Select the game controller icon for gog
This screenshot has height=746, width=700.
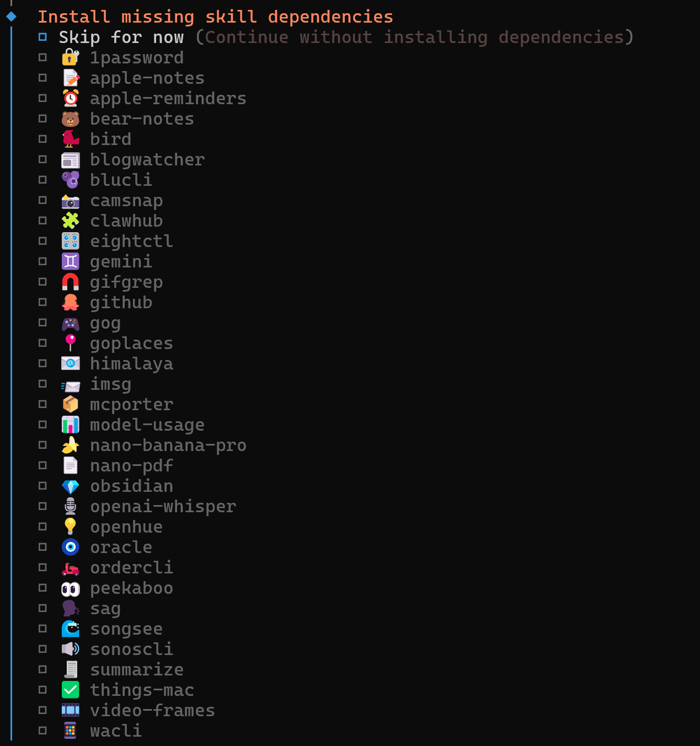pos(70,323)
